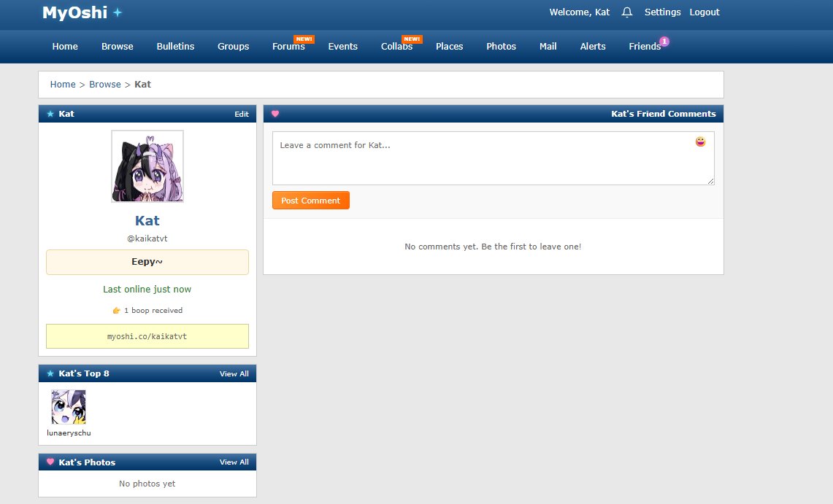Click Kat at end of breadcrumb
The height and width of the screenshot is (504, 833).
coord(143,85)
